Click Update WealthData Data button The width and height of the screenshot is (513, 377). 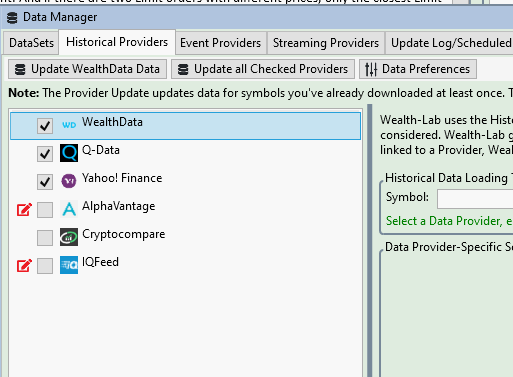click(87, 69)
